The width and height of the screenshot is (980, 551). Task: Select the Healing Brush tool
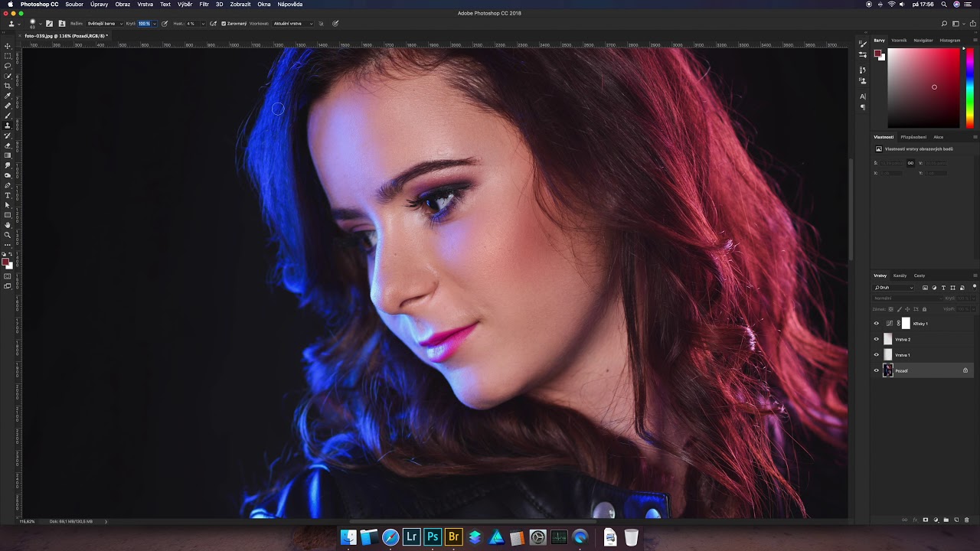8,106
